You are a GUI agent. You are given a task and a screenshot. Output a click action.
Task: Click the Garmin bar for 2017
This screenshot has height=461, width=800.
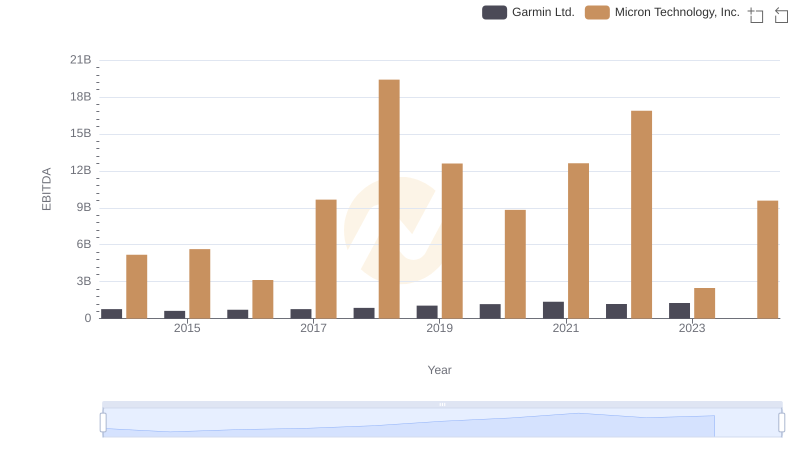pos(301,314)
